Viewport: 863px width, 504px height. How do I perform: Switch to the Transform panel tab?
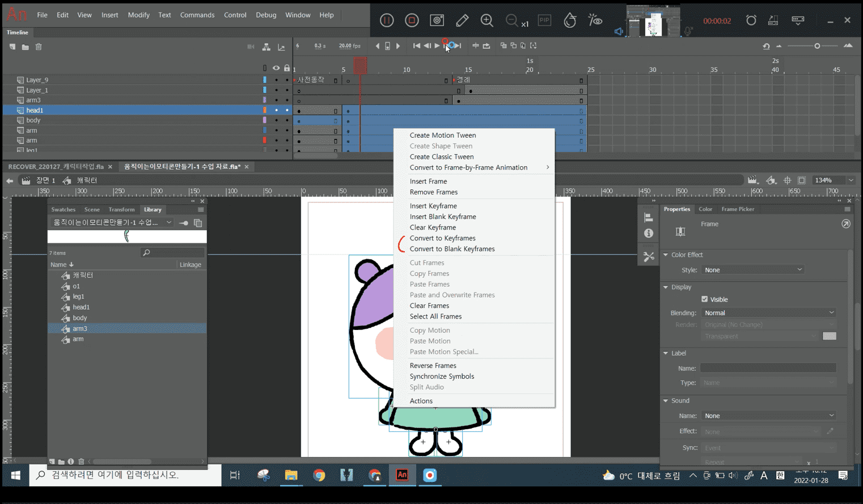[121, 210]
